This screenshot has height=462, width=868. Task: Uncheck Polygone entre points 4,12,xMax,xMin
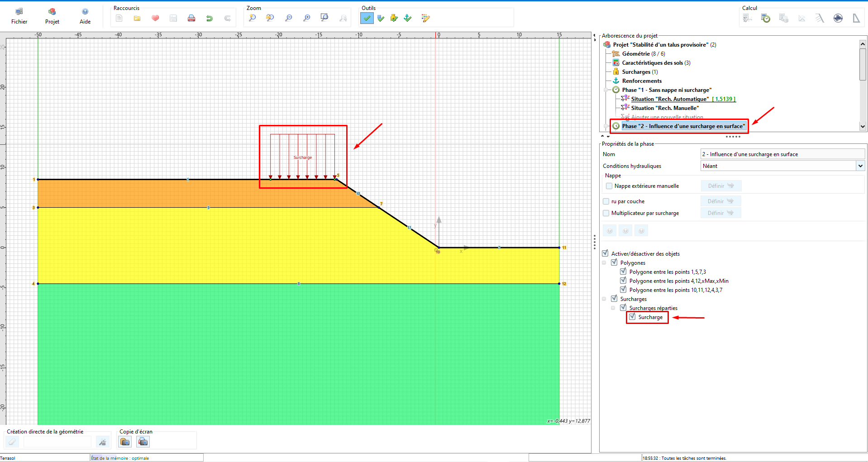(x=624, y=281)
